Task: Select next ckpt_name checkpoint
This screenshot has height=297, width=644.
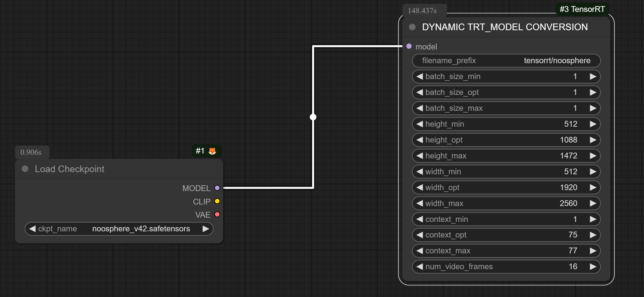Action: tap(206, 229)
